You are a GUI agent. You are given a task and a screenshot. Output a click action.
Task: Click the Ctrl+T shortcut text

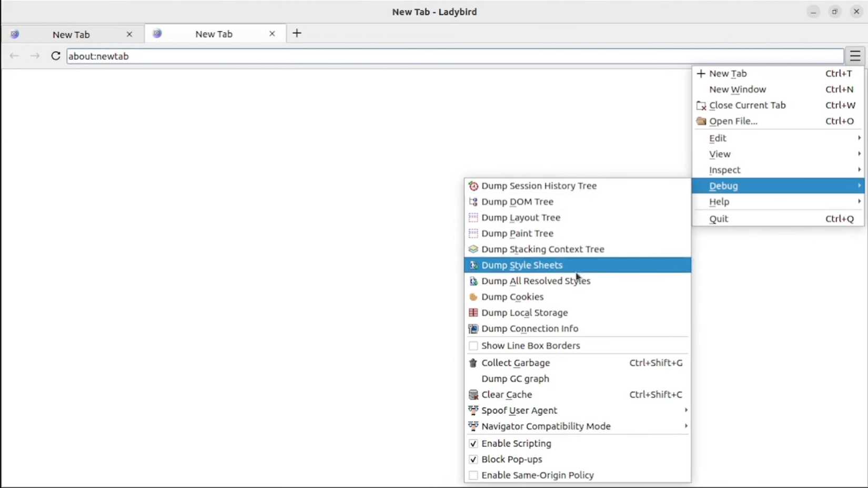click(x=839, y=74)
